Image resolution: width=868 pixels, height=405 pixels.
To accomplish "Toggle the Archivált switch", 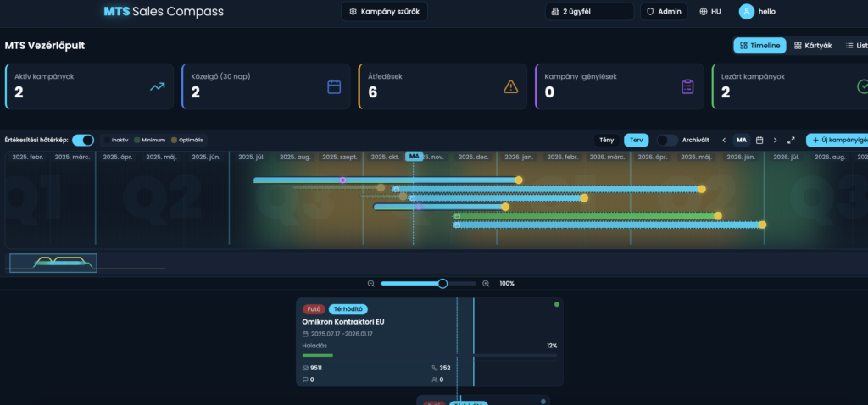I will pyautogui.click(x=667, y=140).
